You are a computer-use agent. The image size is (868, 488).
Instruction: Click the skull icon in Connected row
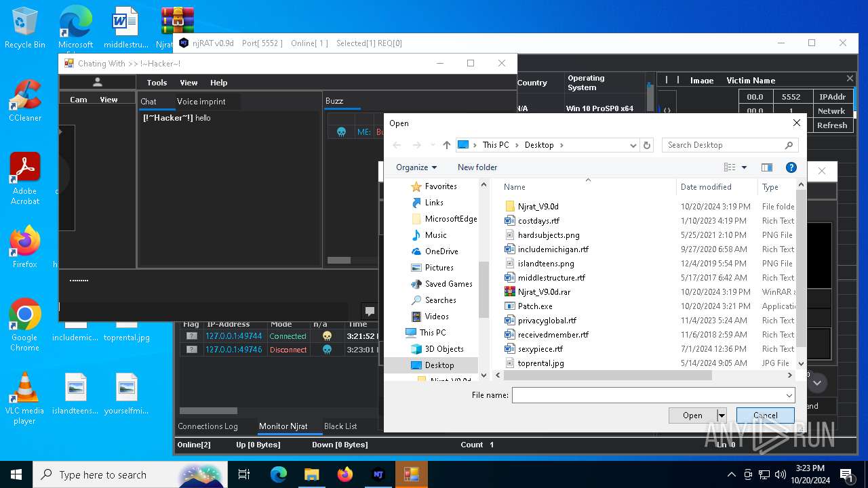click(x=327, y=336)
